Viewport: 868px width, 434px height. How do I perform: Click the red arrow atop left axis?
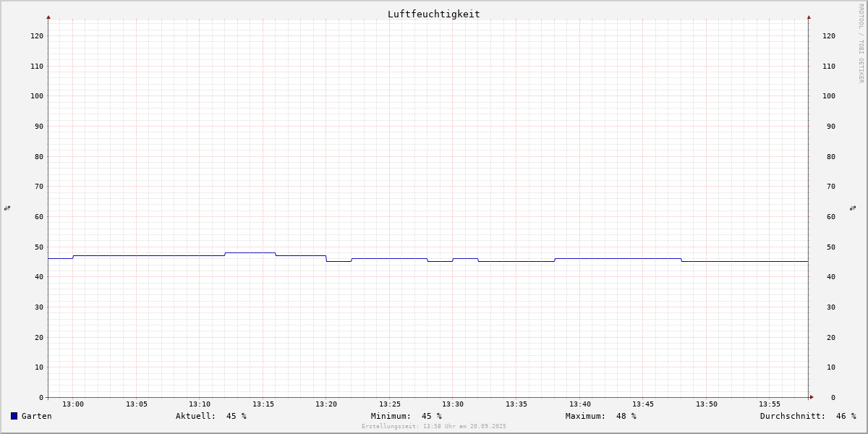click(48, 17)
